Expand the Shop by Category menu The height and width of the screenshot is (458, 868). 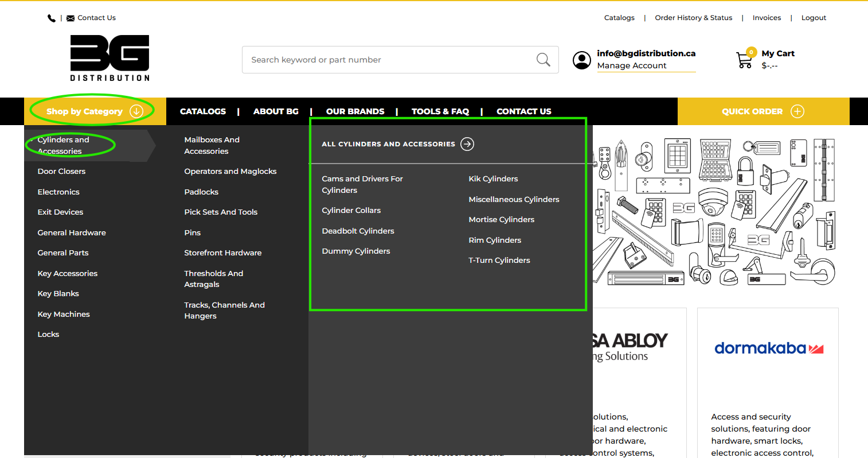(x=95, y=111)
